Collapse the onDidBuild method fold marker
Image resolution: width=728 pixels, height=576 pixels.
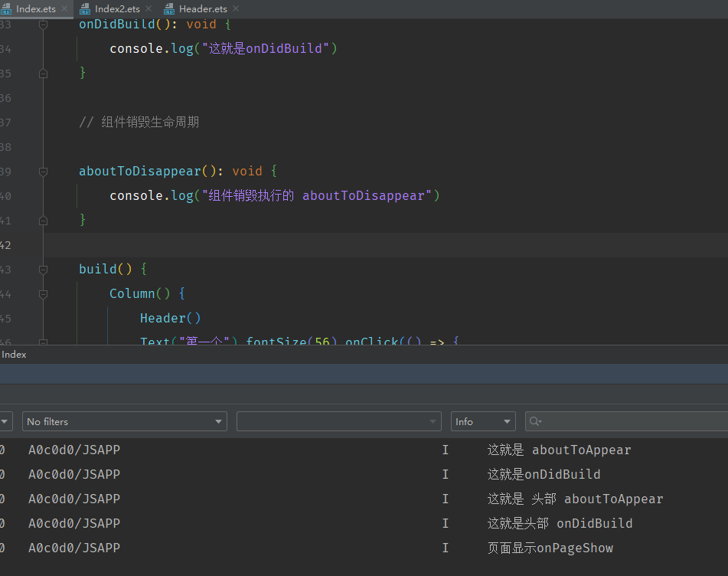click(43, 25)
